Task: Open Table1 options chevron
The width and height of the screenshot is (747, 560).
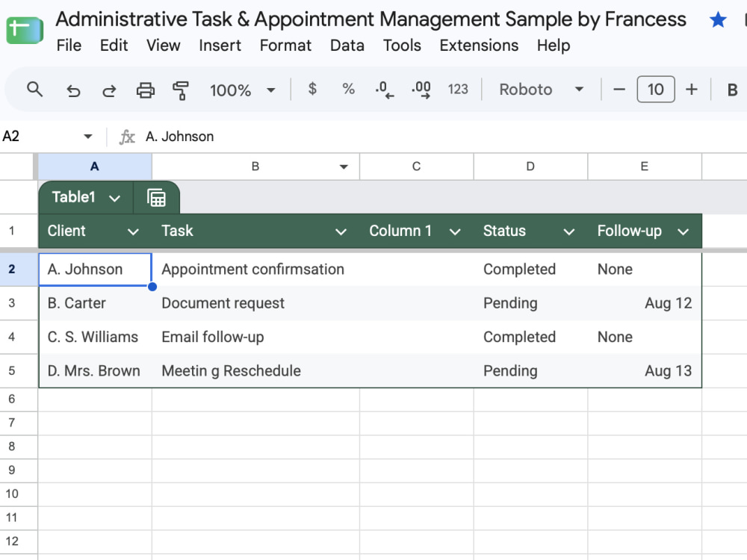Action: click(x=114, y=198)
